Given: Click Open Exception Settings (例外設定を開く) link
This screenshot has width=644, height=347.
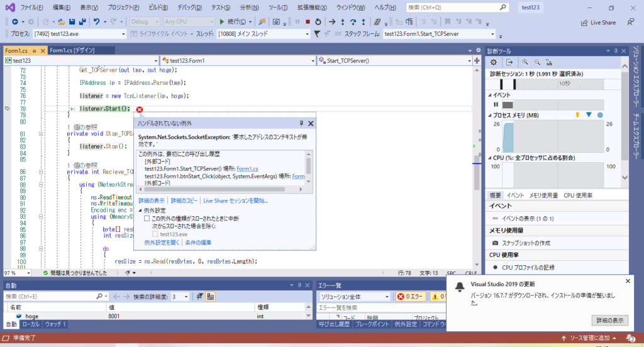Looking at the screenshot, I should pos(162,243).
